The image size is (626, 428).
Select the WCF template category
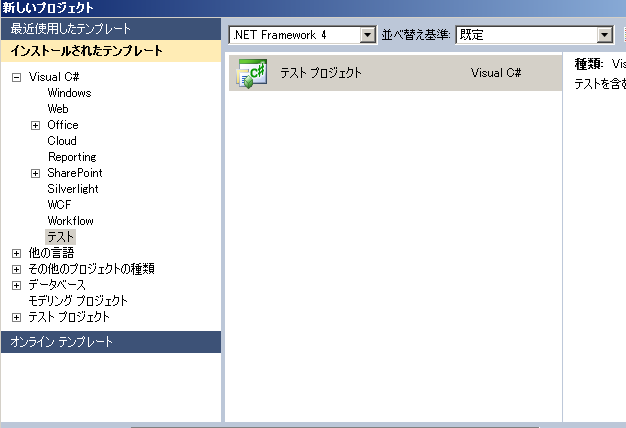[59, 205]
